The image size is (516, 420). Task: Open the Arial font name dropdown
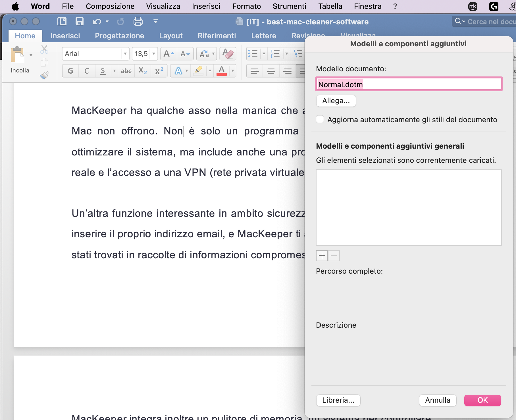[125, 54]
